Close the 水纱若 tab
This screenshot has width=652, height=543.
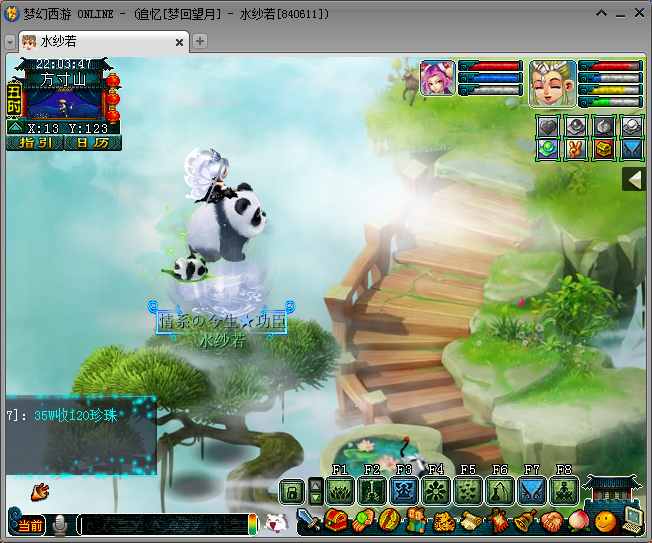[x=179, y=42]
